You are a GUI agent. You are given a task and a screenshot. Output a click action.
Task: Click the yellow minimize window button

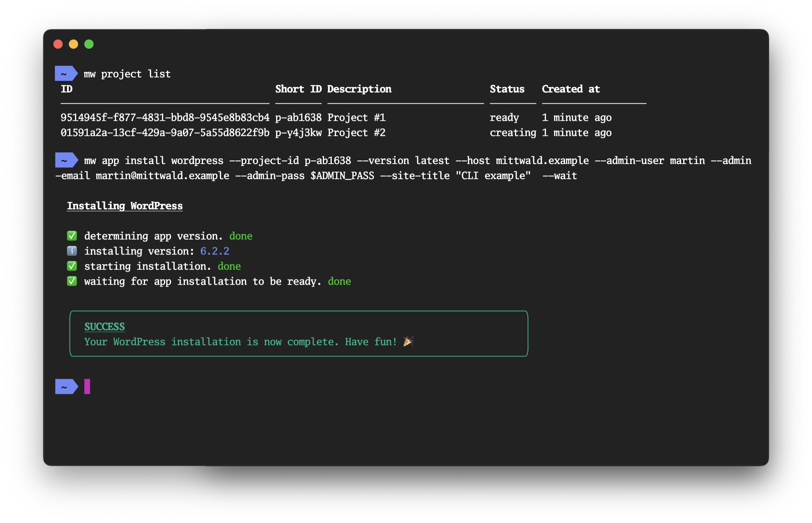(73, 44)
